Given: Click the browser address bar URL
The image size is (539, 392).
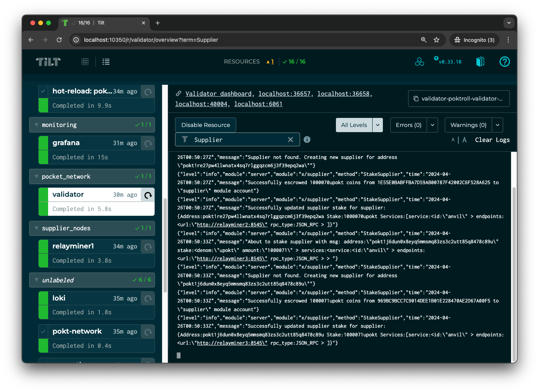Looking at the screenshot, I should (x=151, y=40).
